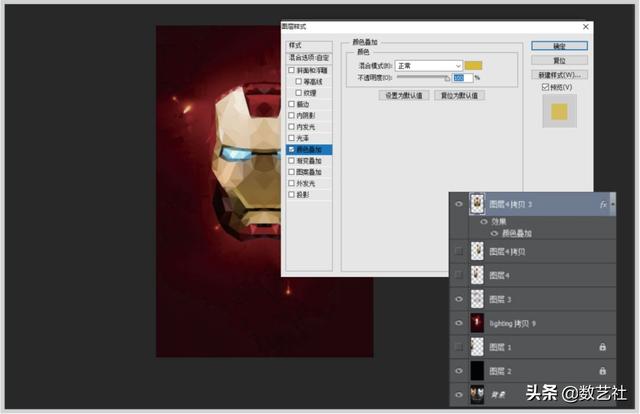
Task: Click the 复位 reset button
Action: click(560, 60)
